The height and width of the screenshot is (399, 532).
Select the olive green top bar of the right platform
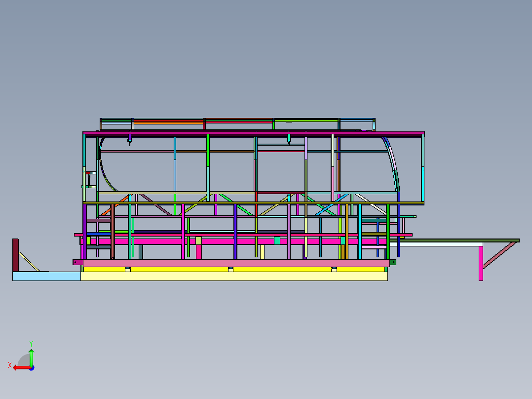(454, 240)
